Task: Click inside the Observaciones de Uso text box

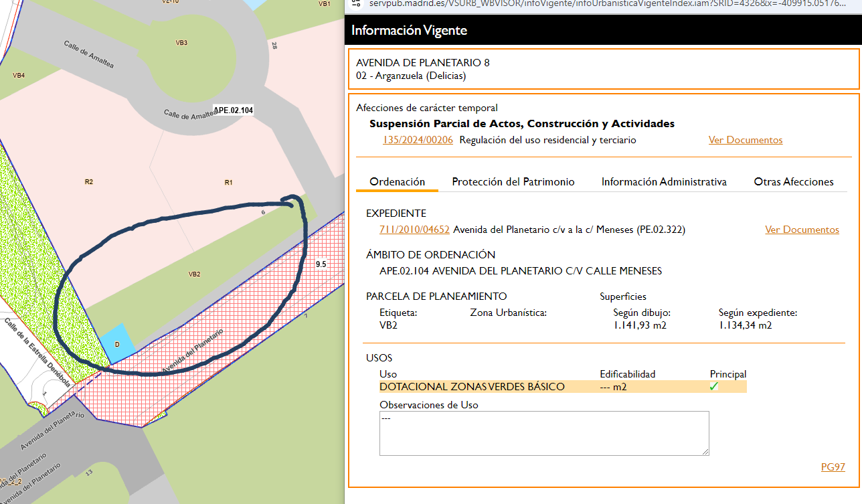Action: point(543,433)
